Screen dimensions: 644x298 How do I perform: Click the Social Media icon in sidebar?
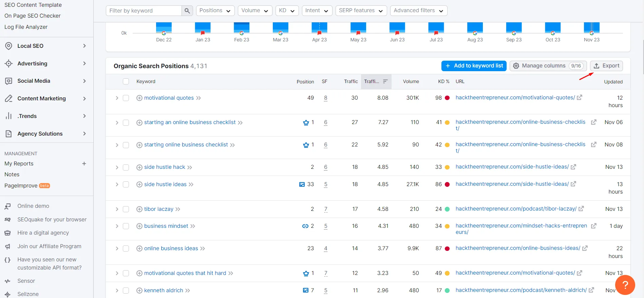(x=9, y=81)
